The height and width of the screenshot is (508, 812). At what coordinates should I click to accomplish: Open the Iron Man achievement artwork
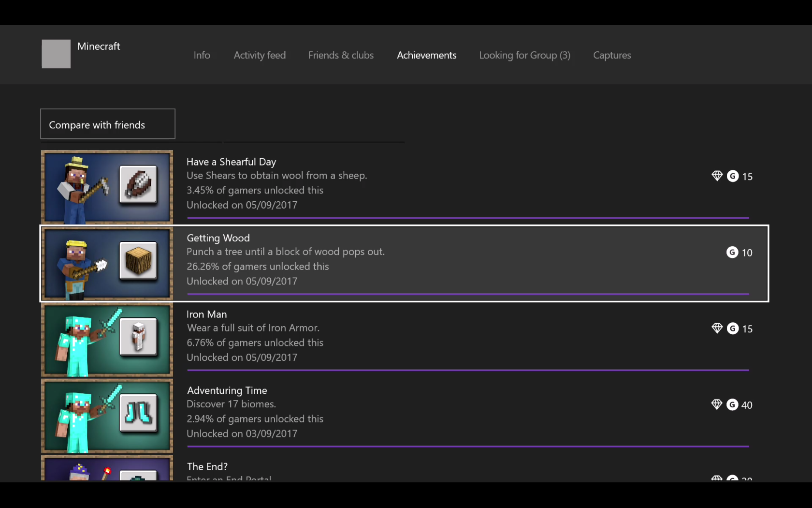107,340
